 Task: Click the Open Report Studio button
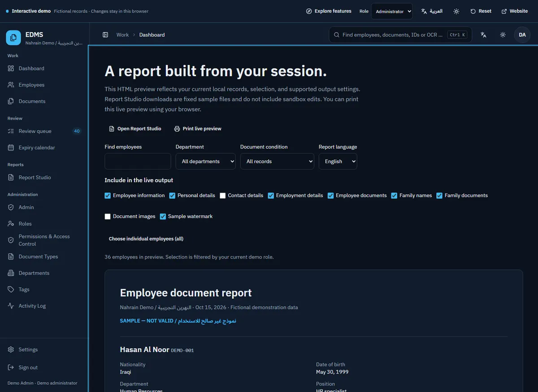pyautogui.click(x=135, y=129)
